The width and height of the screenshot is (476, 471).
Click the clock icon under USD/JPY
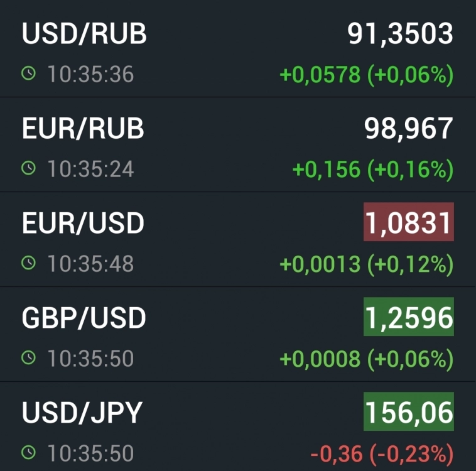point(28,453)
